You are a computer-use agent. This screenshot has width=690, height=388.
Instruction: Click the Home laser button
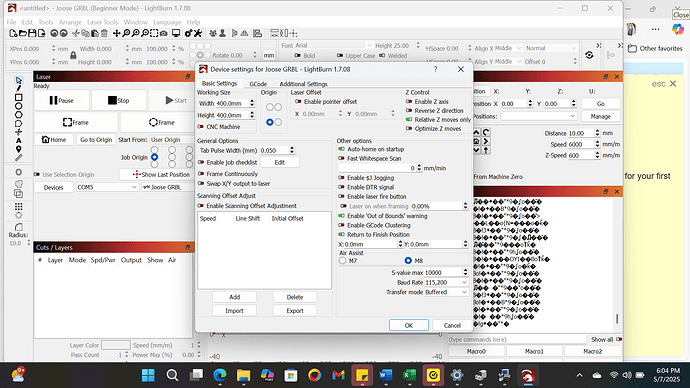(54, 139)
